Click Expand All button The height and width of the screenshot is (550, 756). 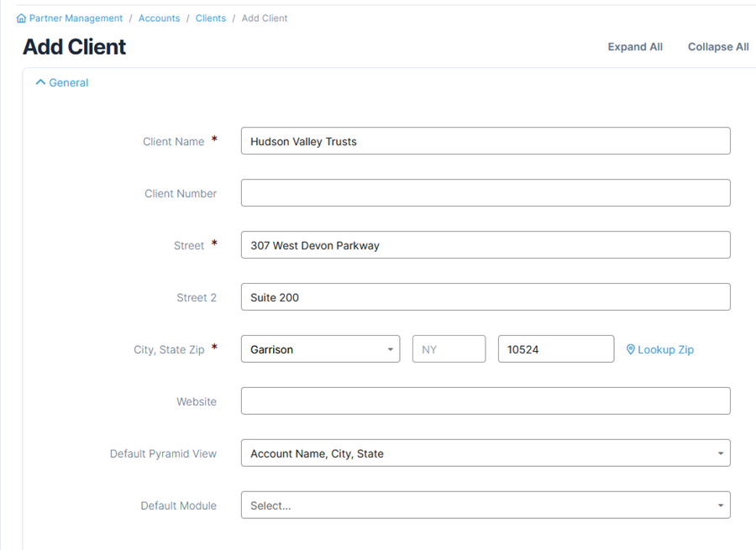pos(635,47)
